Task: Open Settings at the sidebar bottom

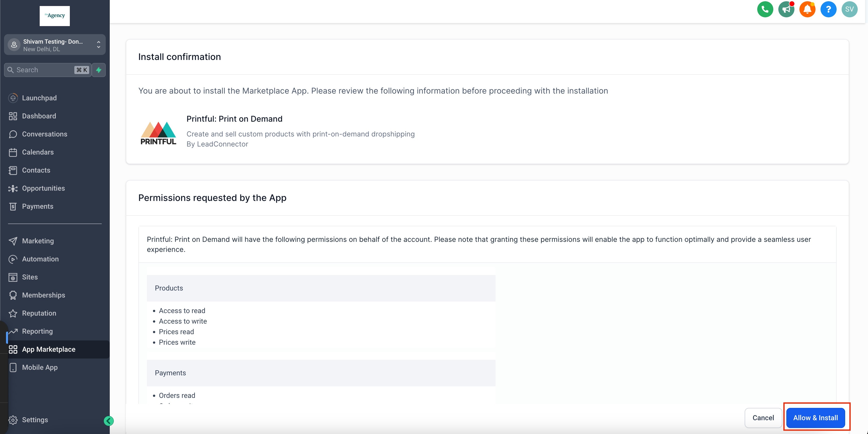Action: pos(35,420)
